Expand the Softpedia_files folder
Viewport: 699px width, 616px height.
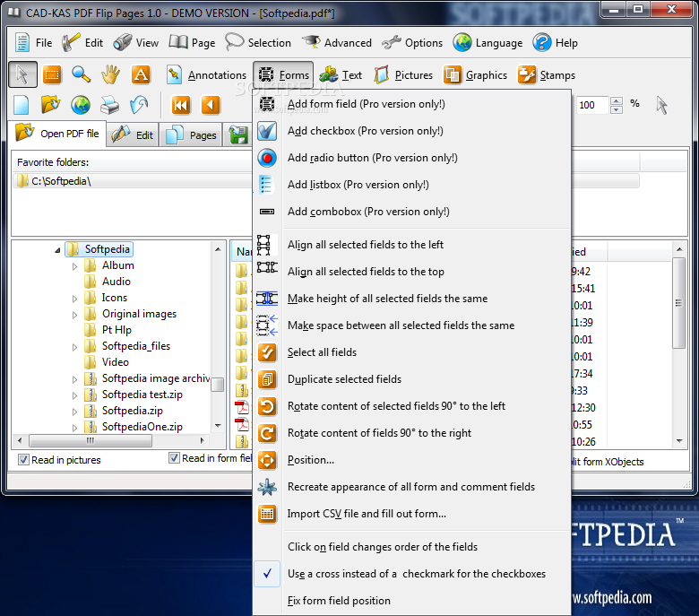[74, 347]
